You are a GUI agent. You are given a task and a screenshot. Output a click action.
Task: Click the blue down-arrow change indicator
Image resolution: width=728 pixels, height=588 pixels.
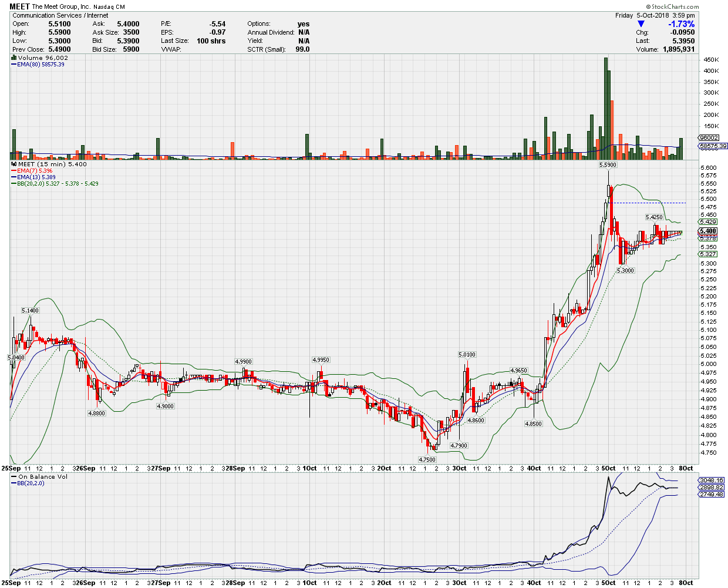click(641, 24)
